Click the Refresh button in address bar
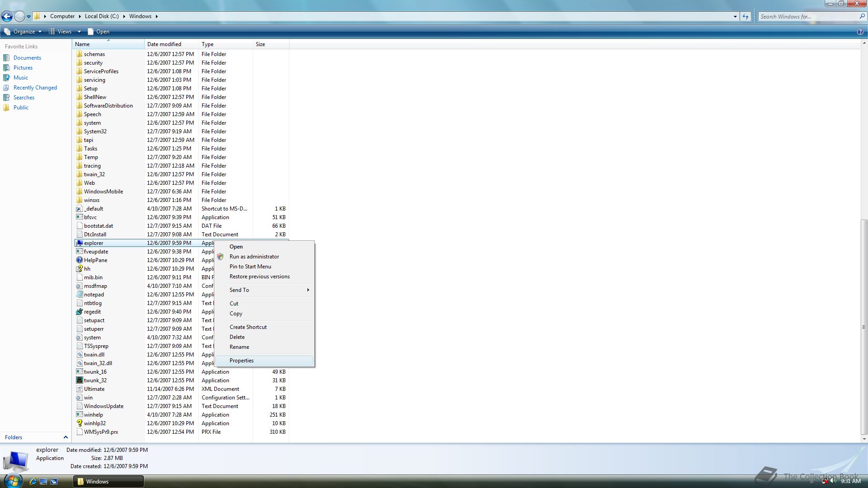 point(745,17)
